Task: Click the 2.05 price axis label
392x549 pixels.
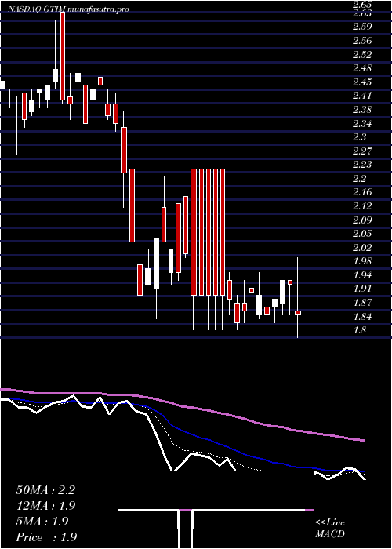Action: point(362,233)
